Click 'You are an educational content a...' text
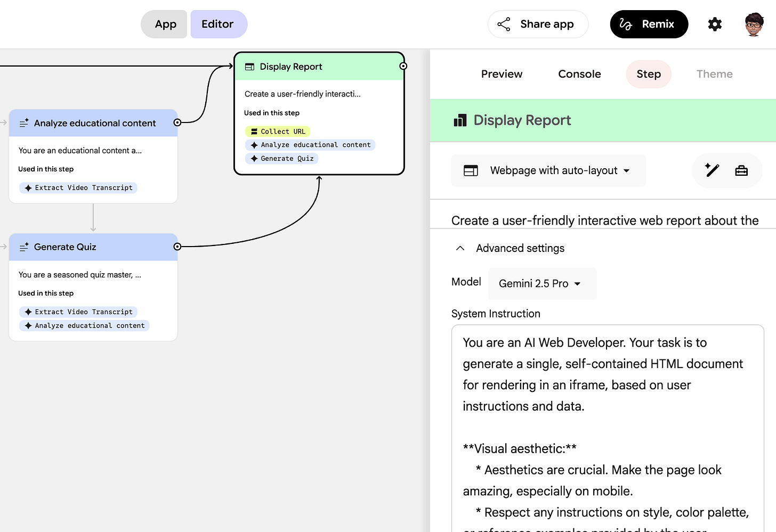This screenshot has height=532, width=776. tap(80, 151)
